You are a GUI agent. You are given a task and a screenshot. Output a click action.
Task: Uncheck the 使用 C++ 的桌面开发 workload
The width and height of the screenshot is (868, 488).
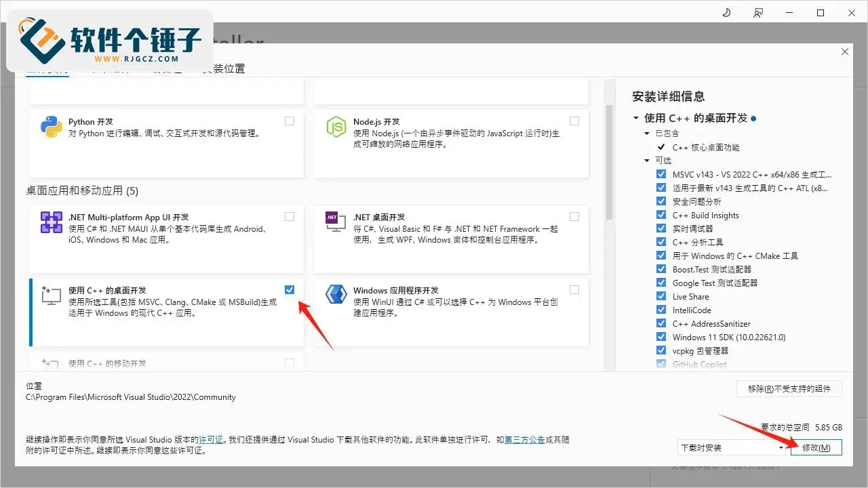point(290,290)
